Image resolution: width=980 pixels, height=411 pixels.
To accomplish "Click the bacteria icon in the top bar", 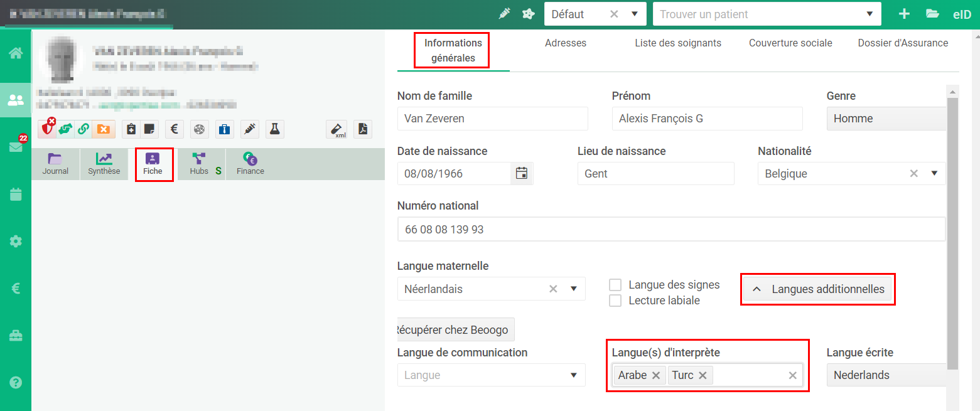I will pos(529,14).
